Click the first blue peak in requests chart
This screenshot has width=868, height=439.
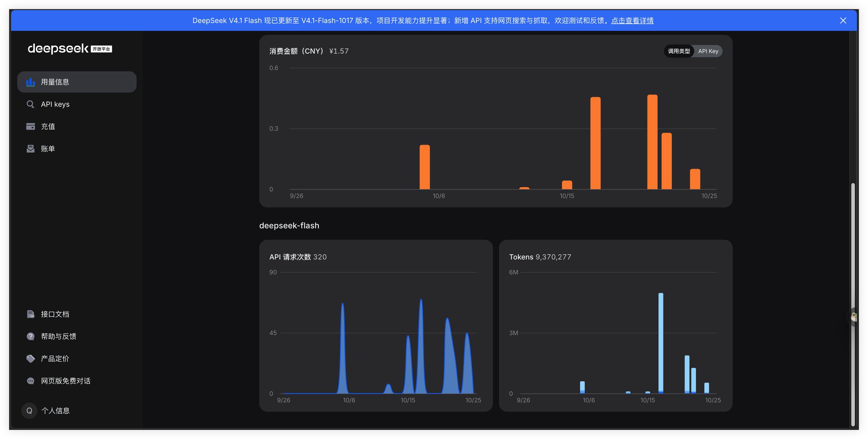point(342,347)
